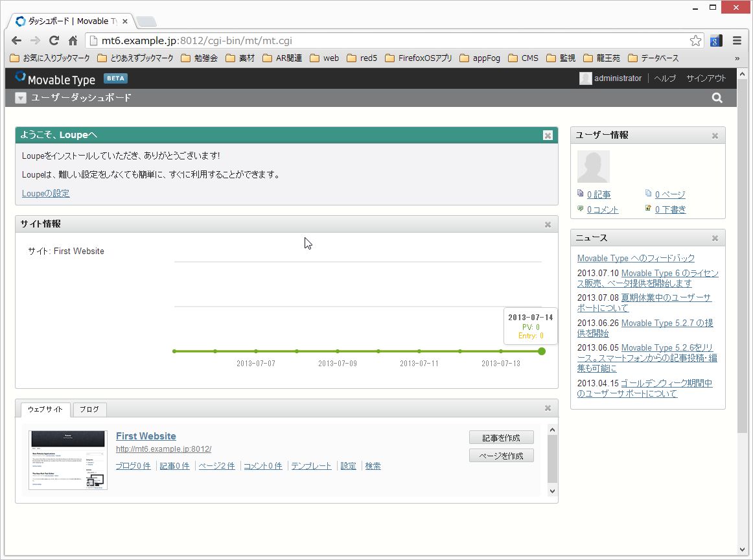Switch to the ブログ tab
This screenshot has width=753, height=560.
pyautogui.click(x=89, y=410)
